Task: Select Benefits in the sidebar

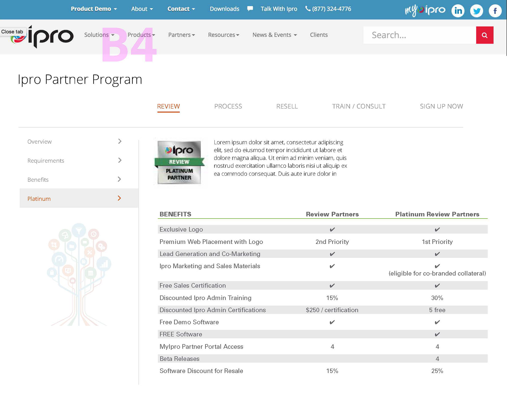Action: 79,179
